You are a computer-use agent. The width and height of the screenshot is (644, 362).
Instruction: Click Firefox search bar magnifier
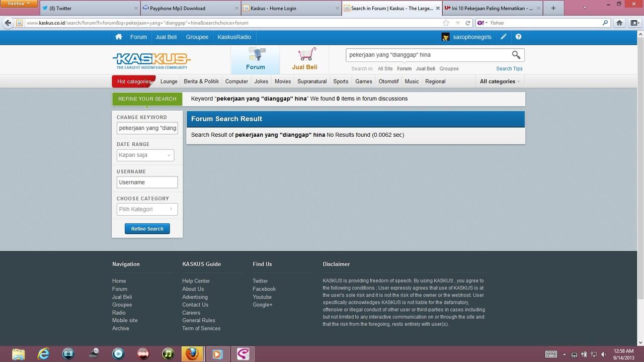coord(605,23)
